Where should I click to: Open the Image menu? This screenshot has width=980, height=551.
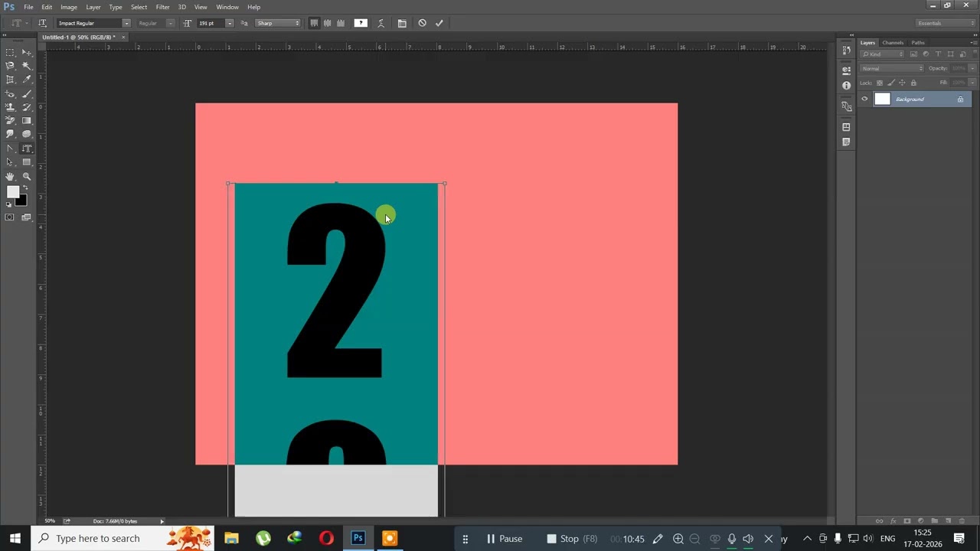pos(69,7)
